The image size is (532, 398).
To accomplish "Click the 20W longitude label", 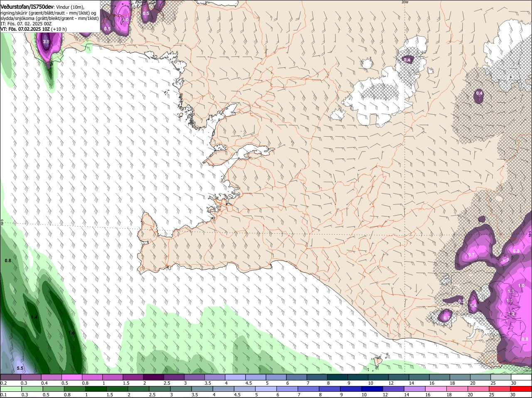I will [405, 2].
